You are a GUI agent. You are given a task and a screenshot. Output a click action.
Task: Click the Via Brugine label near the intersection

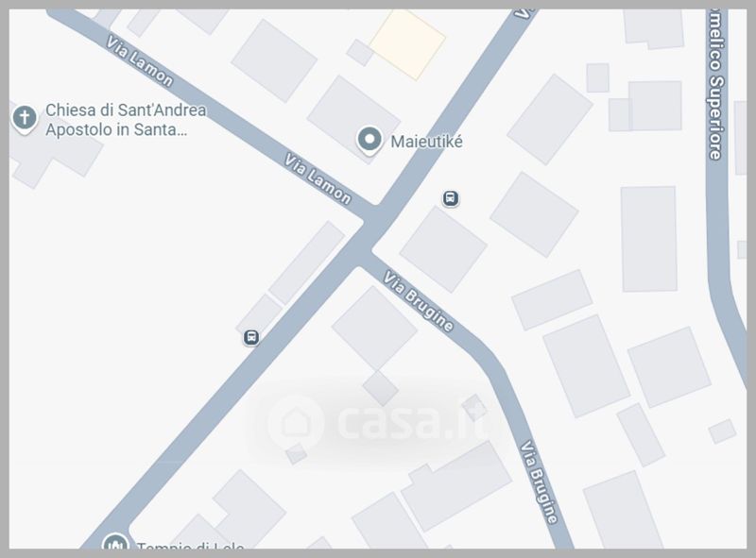(x=418, y=301)
